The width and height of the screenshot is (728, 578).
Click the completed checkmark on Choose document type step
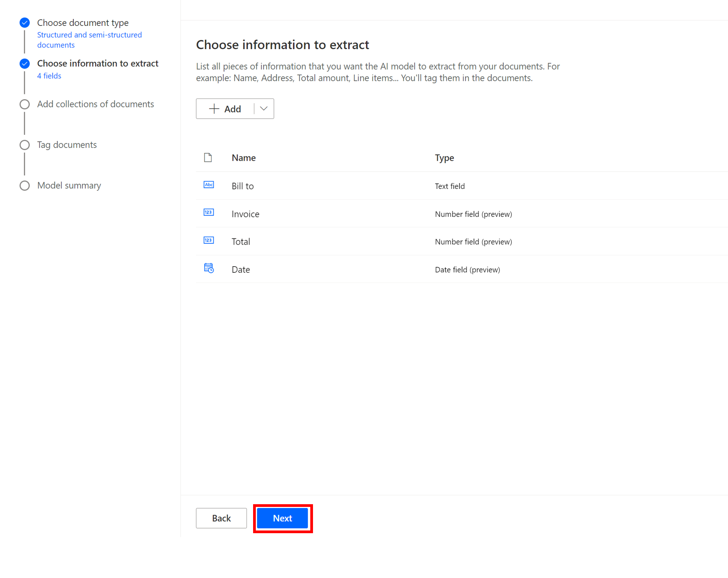coord(24,22)
